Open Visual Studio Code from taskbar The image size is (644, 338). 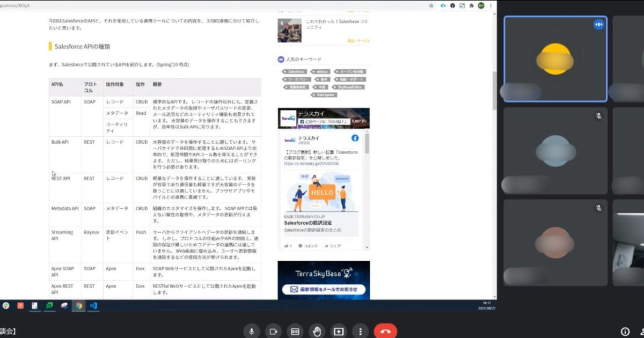(x=93, y=305)
